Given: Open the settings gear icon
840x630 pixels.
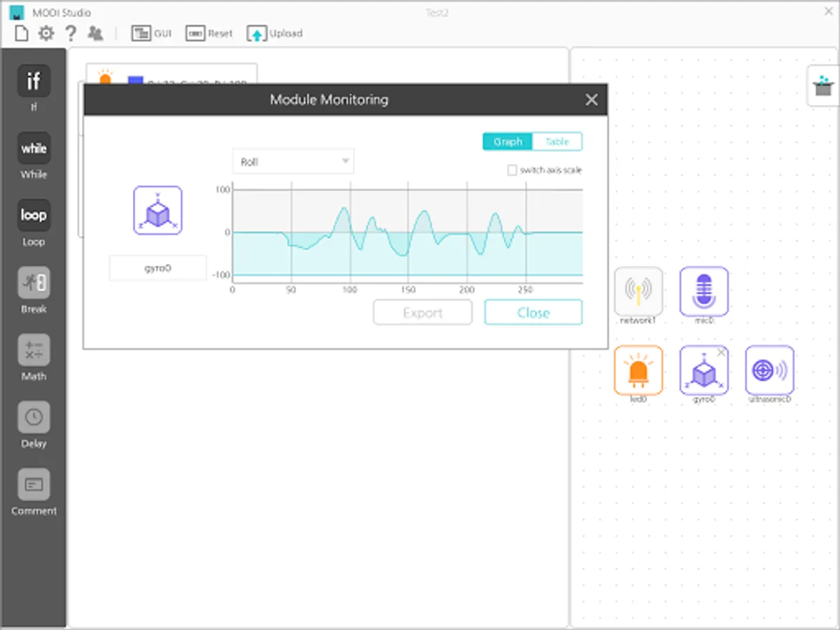Looking at the screenshot, I should click(x=45, y=33).
